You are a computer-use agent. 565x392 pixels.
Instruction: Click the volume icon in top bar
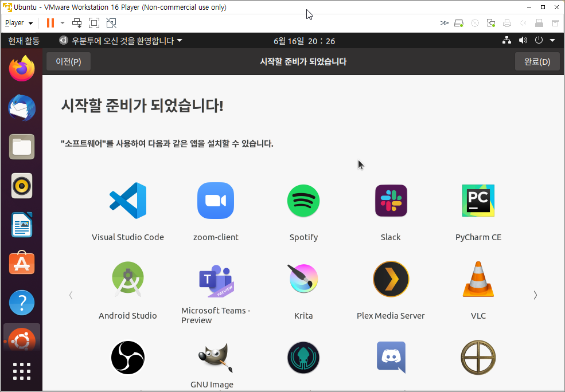(x=523, y=40)
